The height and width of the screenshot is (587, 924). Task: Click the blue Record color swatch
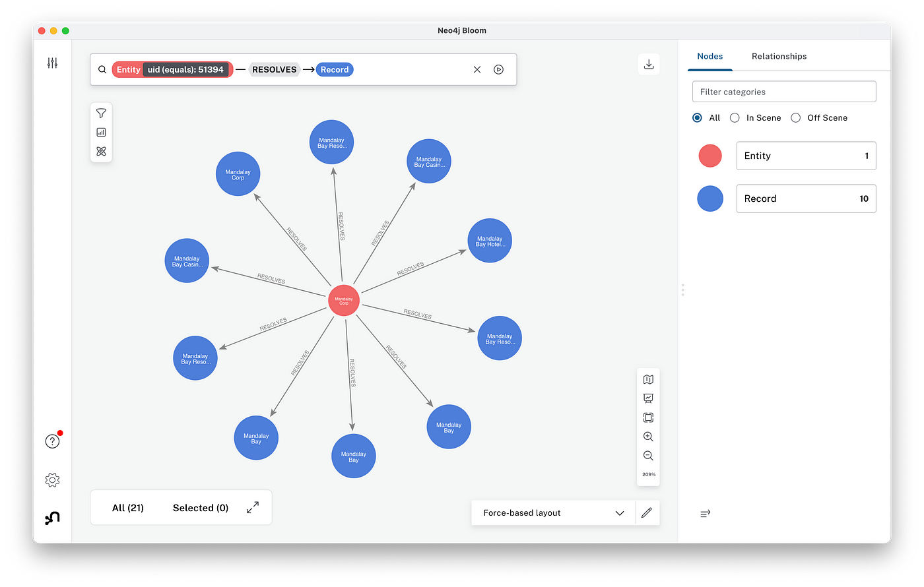710,199
